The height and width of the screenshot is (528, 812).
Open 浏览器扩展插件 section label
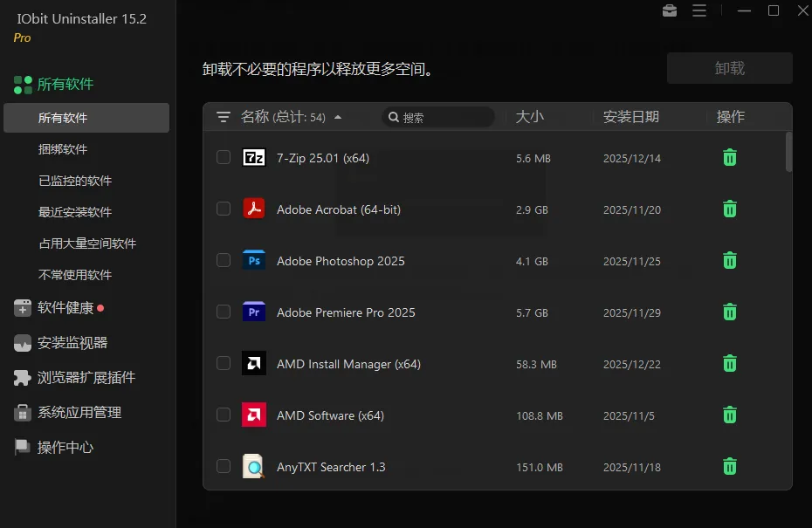point(86,377)
